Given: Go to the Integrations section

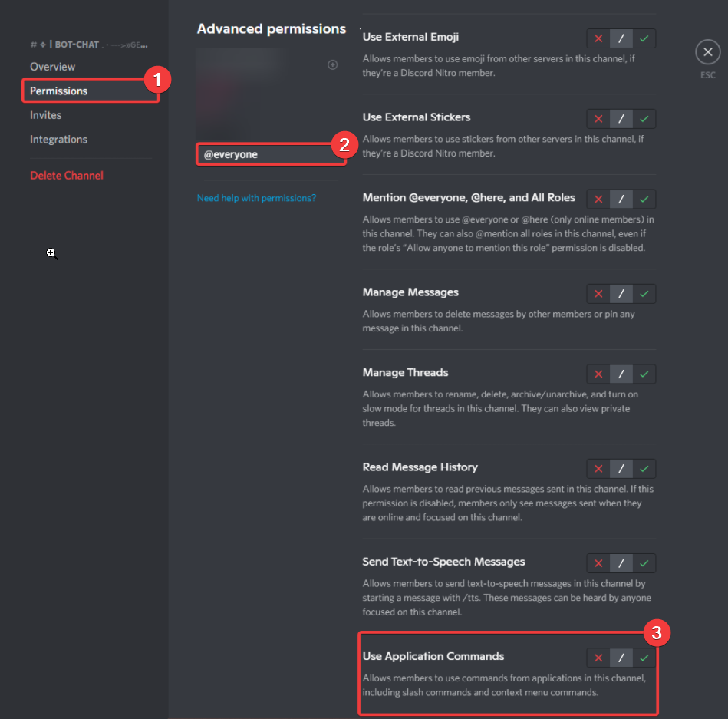Looking at the screenshot, I should pos(58,139).
